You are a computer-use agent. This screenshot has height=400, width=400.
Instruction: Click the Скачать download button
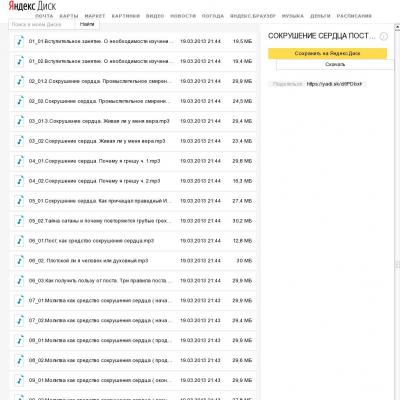click(335, 64)
